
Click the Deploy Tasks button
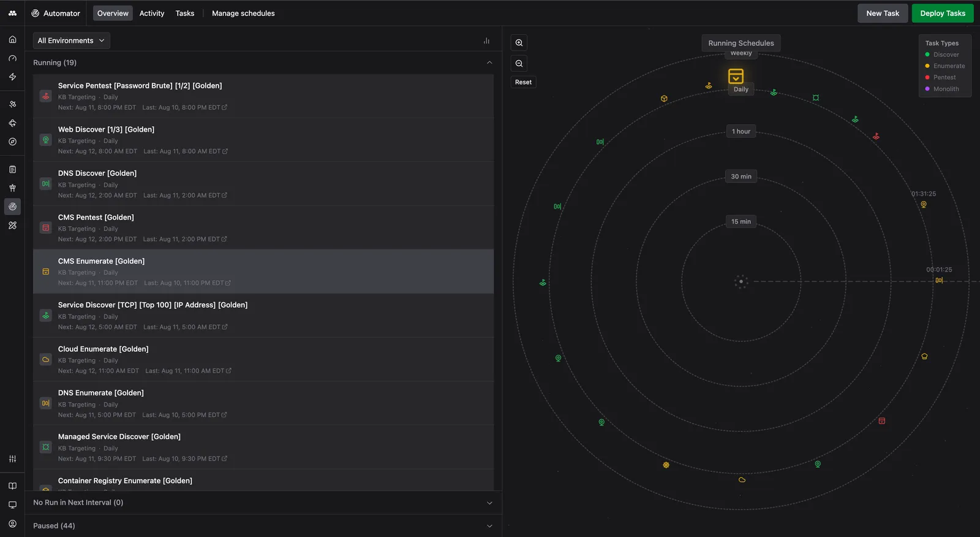click(x=943, y=13)
